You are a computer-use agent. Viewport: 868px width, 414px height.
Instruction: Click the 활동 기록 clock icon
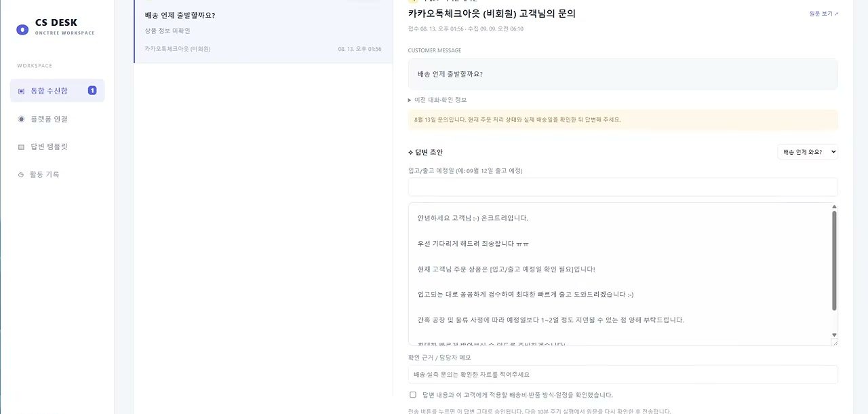[21, 174]
